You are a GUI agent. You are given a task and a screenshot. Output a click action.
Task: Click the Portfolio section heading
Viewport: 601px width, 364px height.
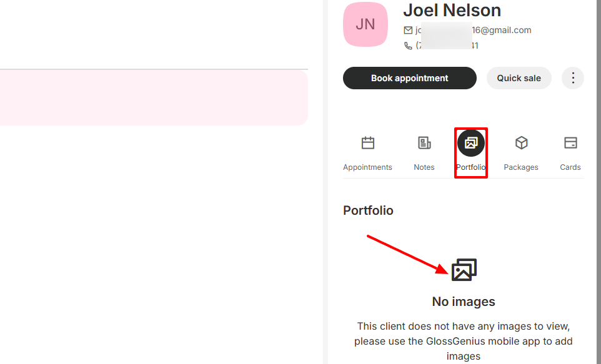(x=368, y=210)
